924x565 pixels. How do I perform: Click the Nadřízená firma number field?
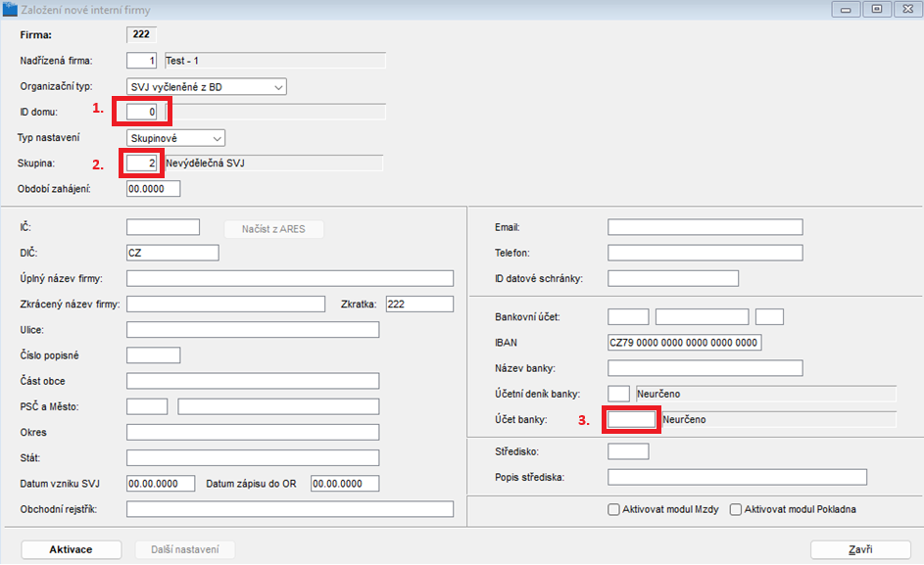(141, 61)
